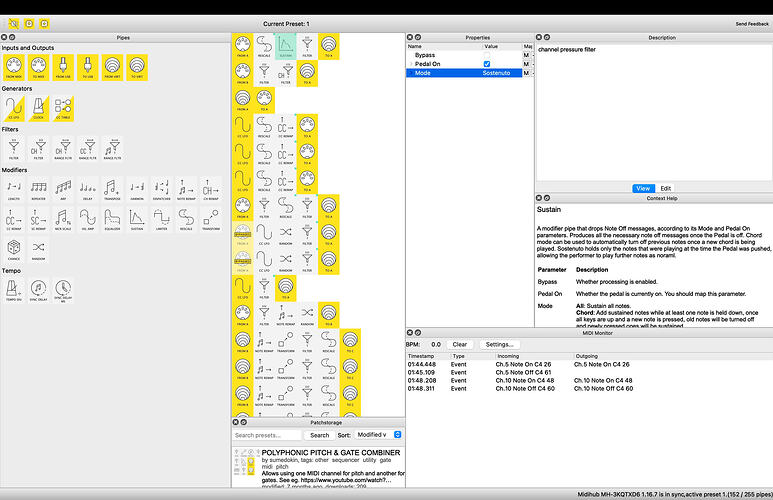Clear the MIDI Monitor log
Viewport: 773px width, 500px height.
459,345
